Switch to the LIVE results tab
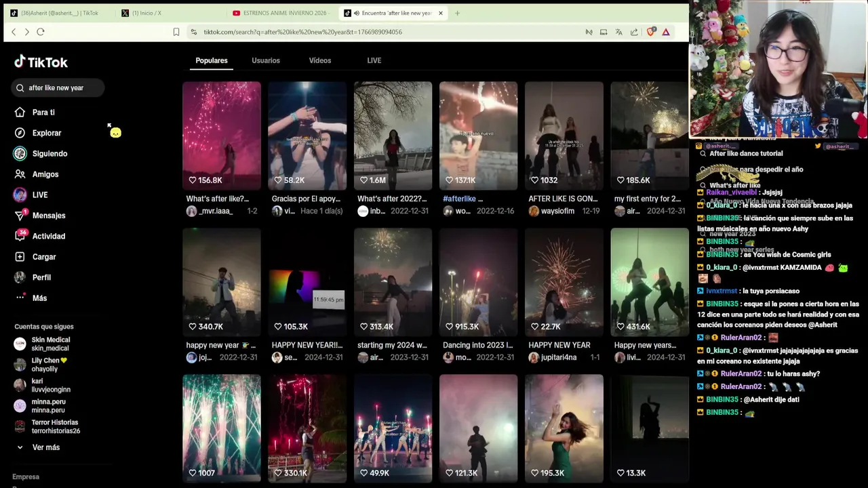This screenshot has height=488, width=868. [x=374, y=60]
